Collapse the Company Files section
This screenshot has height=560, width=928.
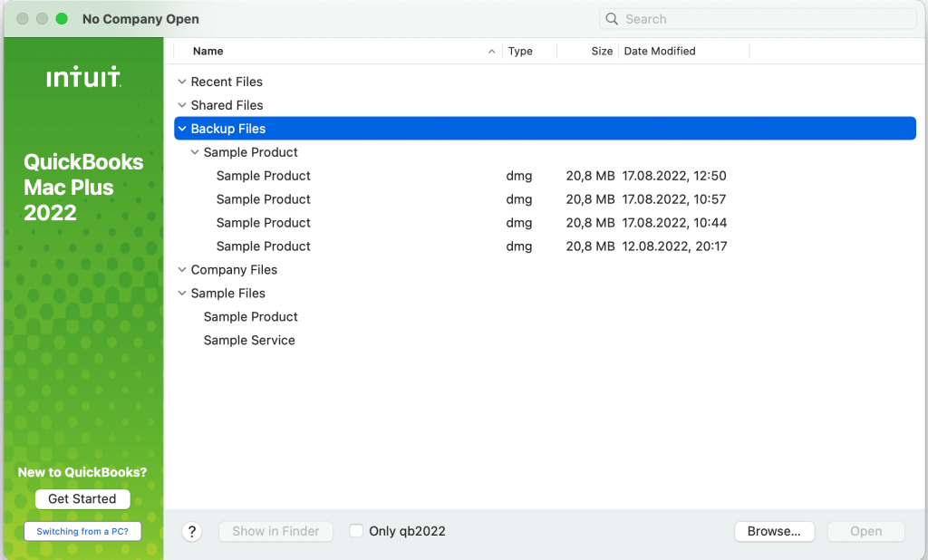click(180, 269)
